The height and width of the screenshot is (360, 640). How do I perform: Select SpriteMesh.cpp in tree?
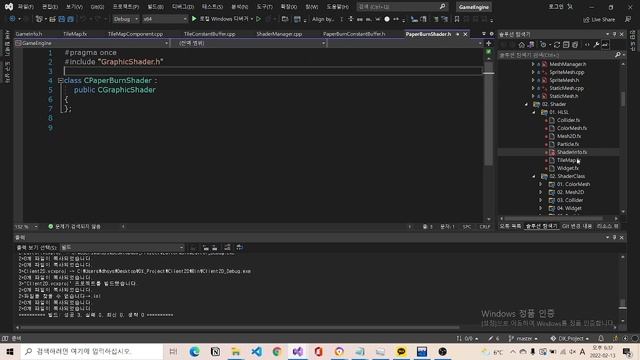click(x=567, y=72)
